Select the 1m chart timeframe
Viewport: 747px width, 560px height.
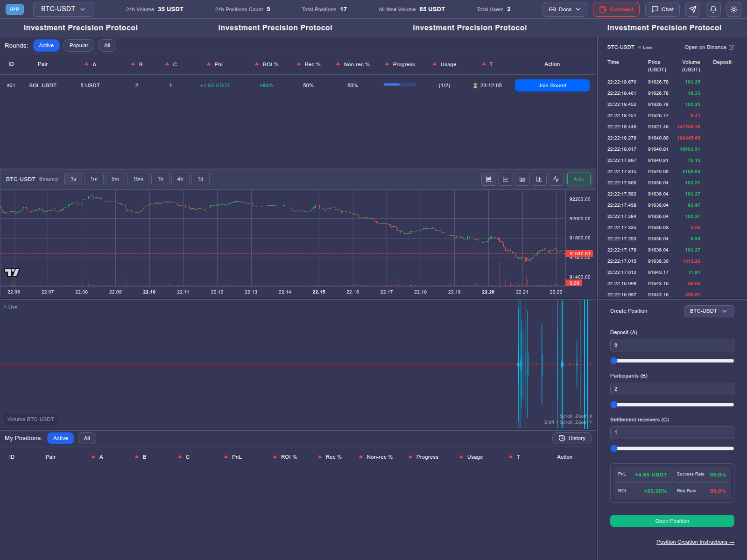pyautogui.click(x=94, y=179)
